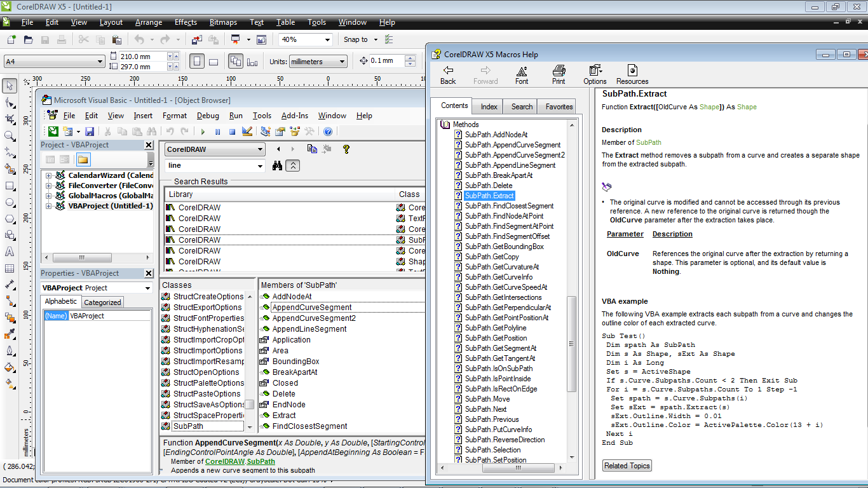Click Break pause icon in VBA toolbar
Screen dimensions: 868x488
[217, 132]
